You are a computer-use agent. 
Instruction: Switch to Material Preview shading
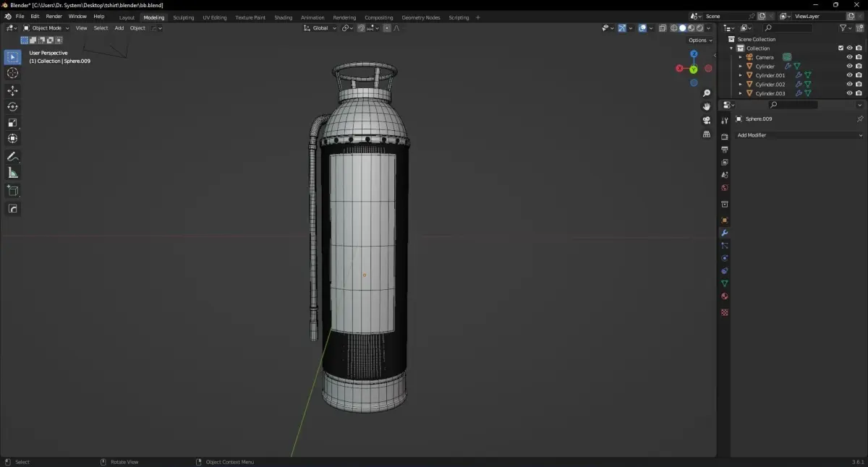tap(692, 28)
